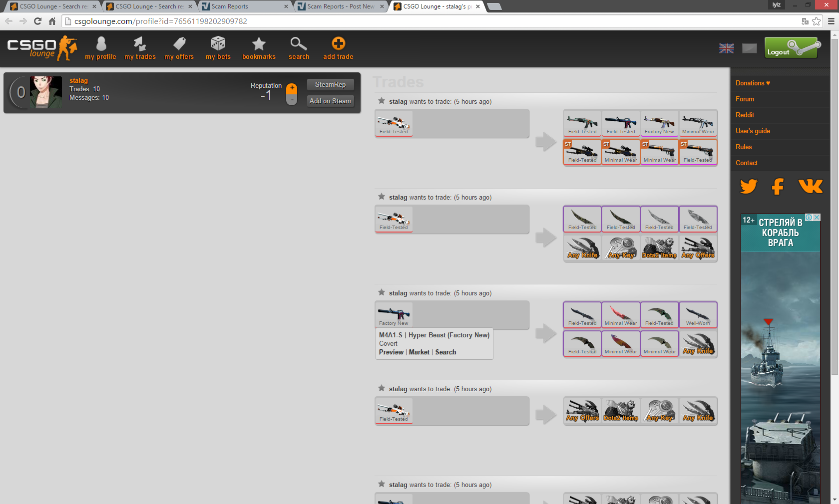Image resolution: width=839 pixels, height=504 pixels.
Task: Open Reddit in sidebar
Action: click(x=745, y=115)
